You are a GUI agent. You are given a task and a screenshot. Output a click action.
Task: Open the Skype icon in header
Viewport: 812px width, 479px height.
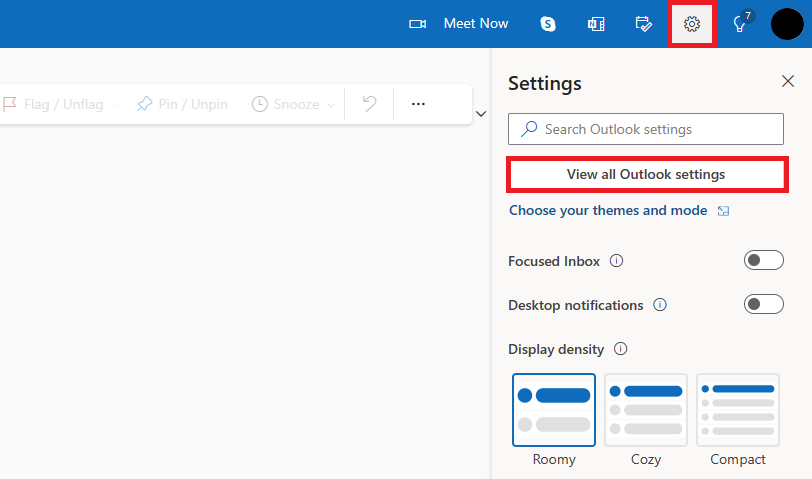point(547,24)
